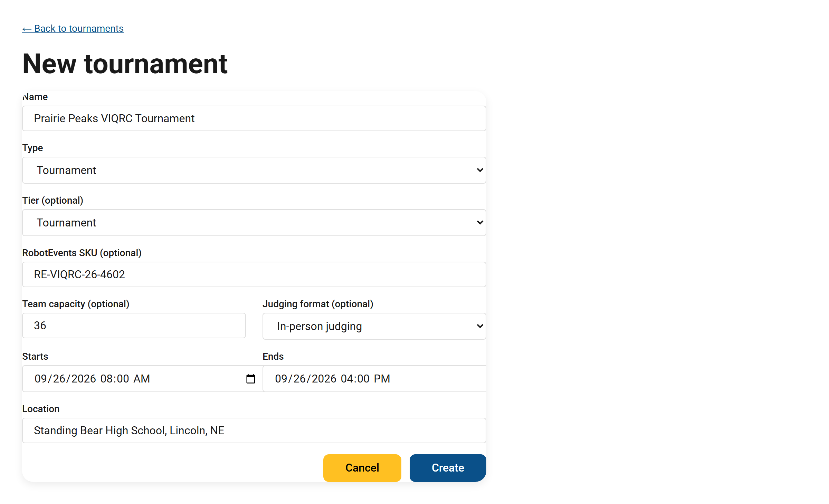Click the Team capacity field showing 36

point(134,326)
